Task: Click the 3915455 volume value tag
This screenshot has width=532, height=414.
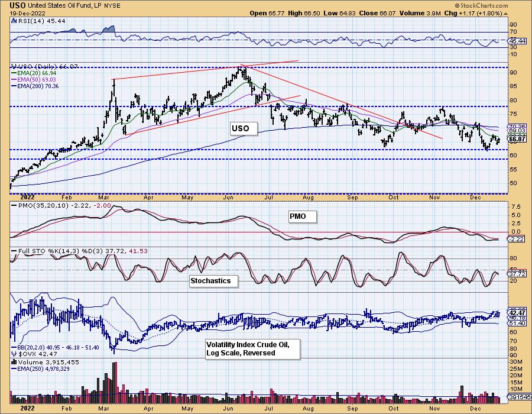Action: (519, 396)
